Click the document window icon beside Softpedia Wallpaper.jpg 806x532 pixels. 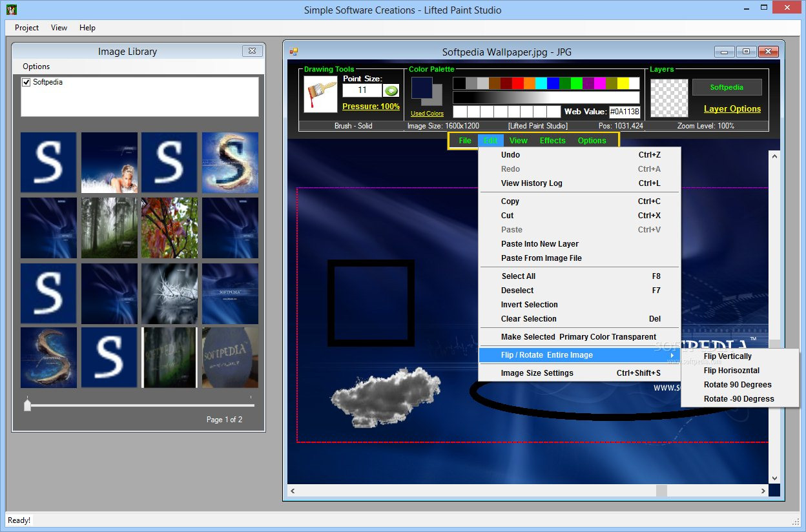293,52
